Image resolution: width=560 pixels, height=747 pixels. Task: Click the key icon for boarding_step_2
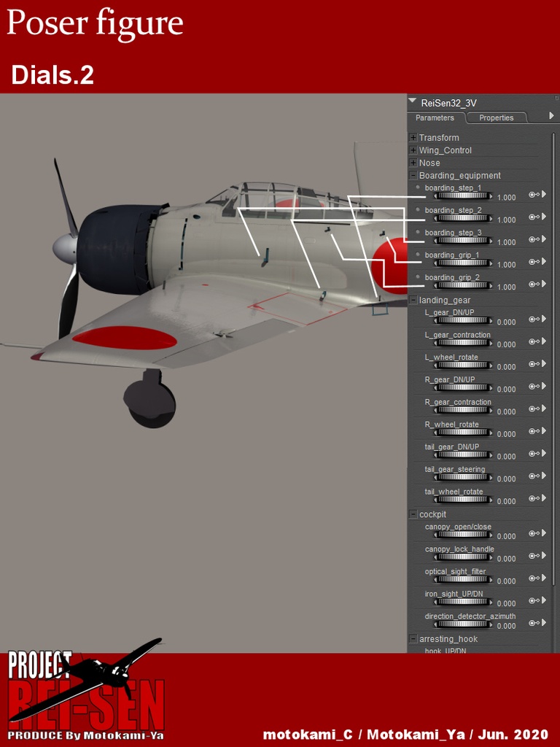click(x=534, y=217)
